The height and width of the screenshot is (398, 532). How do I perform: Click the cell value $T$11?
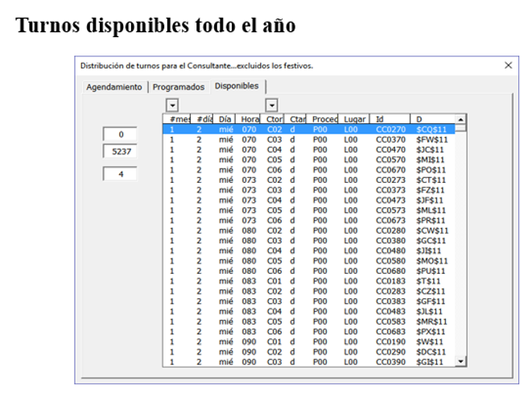428,281
